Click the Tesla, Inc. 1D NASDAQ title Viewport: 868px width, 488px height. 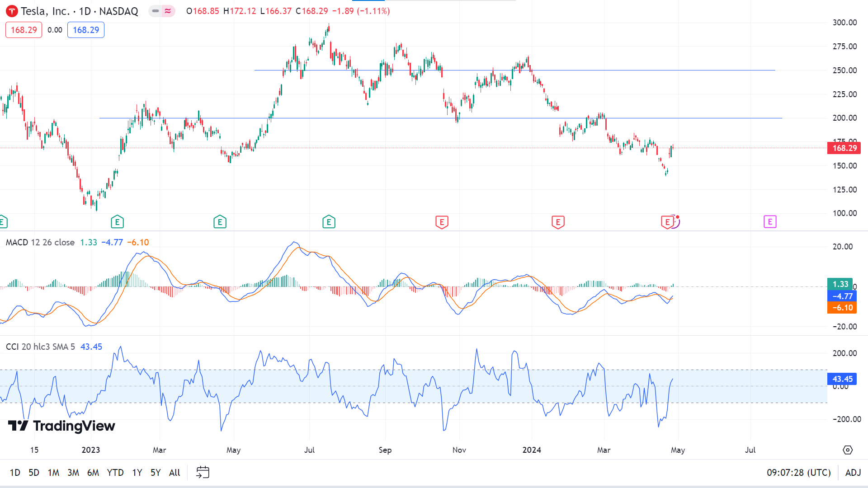pyautogui.click(x=80, y=11)
